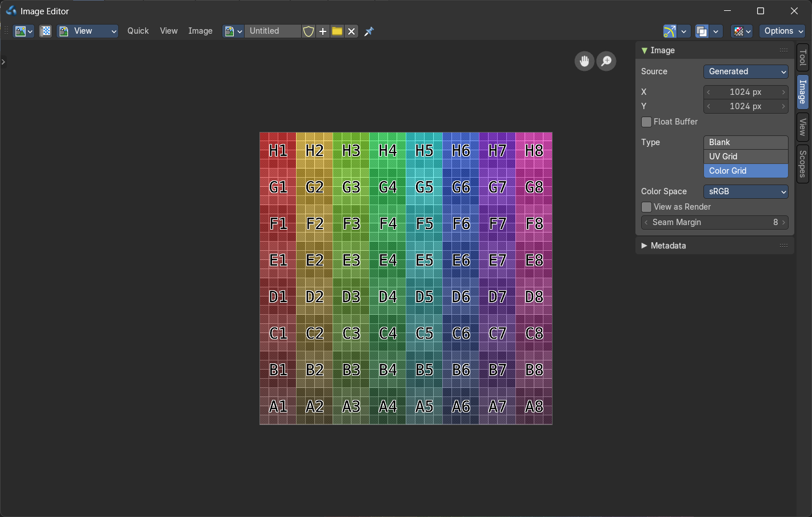Open gizmo options dropdown arrow
Viewport: 812px width, 517px height.
point(684,31)
